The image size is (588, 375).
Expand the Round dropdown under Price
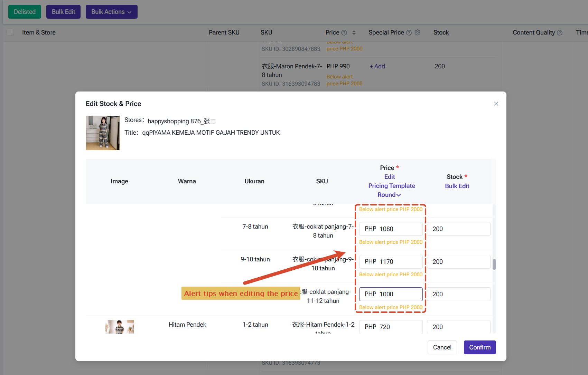click(389, 195)
